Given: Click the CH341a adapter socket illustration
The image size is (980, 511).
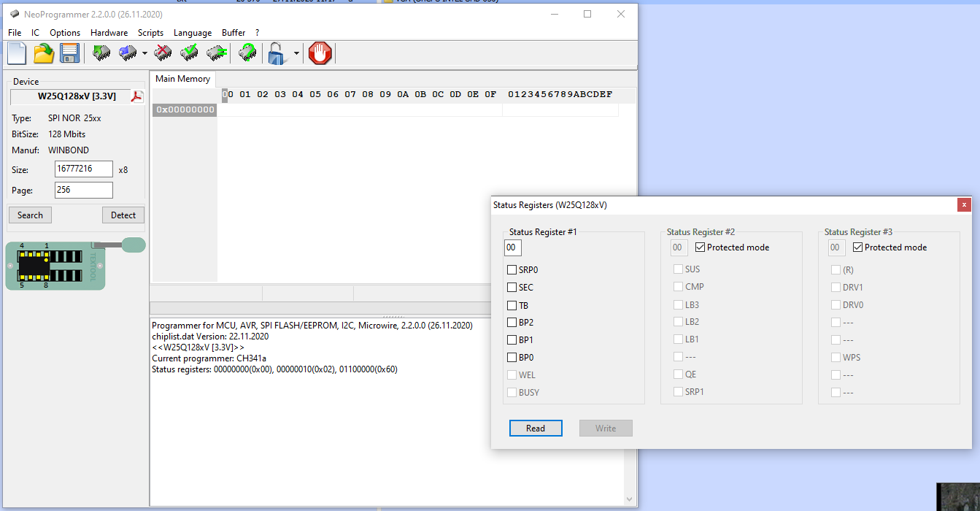Looking at the screenshot, I should [x=55, y=265].
